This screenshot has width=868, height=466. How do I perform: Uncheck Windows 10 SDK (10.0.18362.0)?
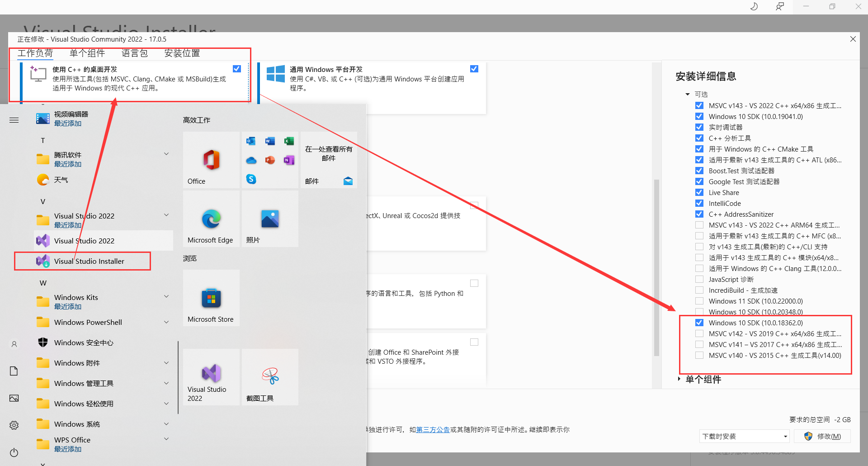[x=699, y=323]
